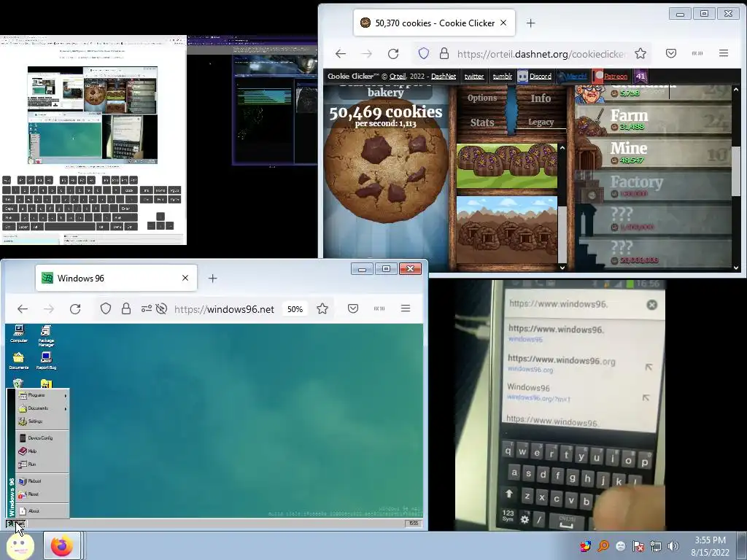Open the Info panel in Cookie Clicker
The width and height of the screenshot is (747, 560).
pos(541,98)
